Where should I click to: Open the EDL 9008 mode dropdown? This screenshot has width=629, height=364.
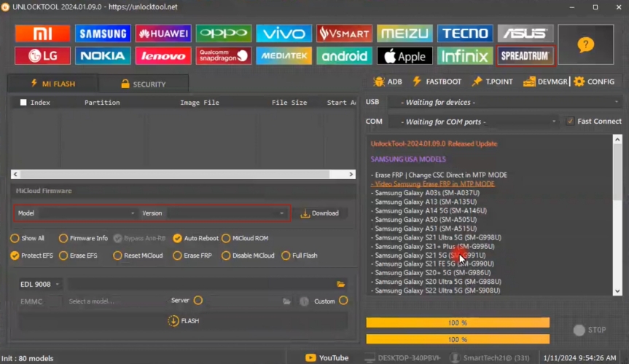(x=39, y=284)
